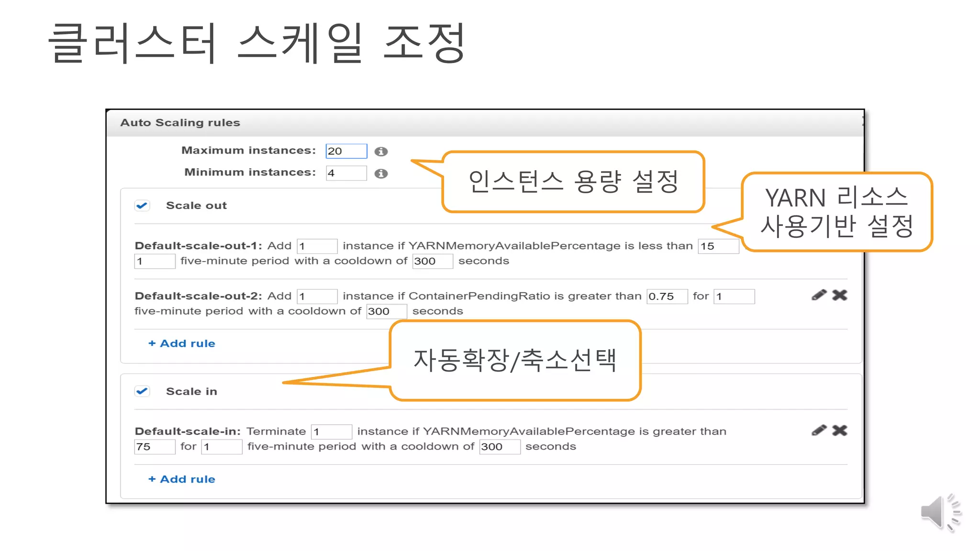
Task: Click the Minimum instances info icon
Action: (x=381, y=174)
